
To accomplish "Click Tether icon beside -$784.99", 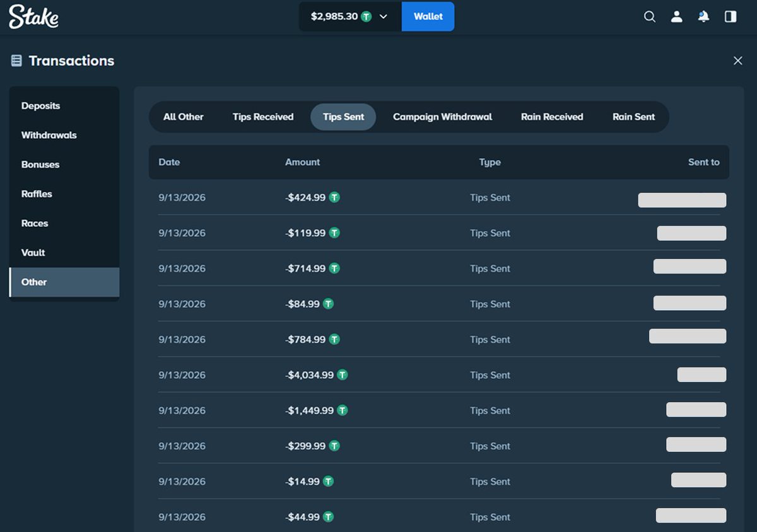I will click(x=334, y=339).
